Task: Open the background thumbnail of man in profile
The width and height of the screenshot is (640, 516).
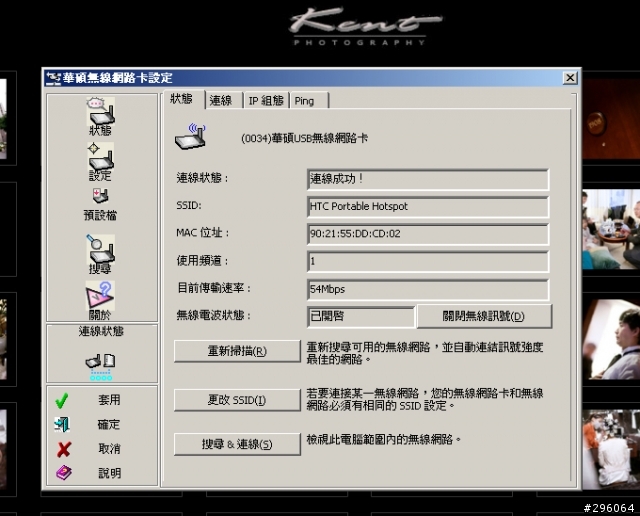Action: pos(611,340)
